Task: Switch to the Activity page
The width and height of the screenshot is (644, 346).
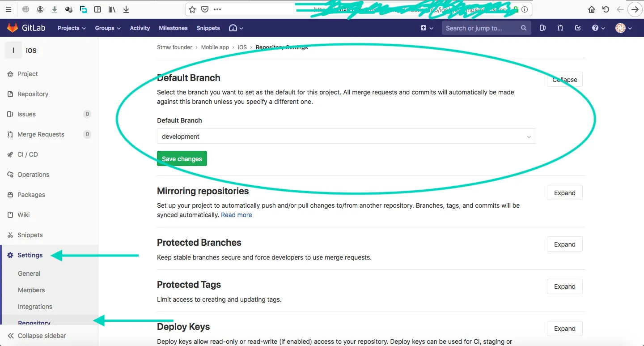Action: click(x=140, y=28)
